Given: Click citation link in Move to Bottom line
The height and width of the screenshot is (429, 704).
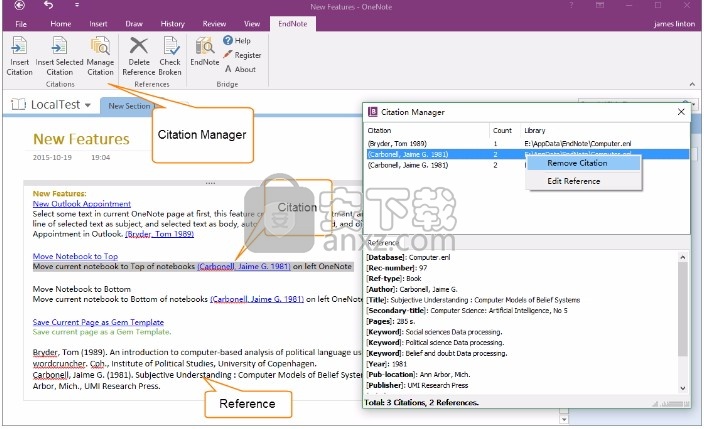Looking at the screenshot, I should pyautogui.click(x=257, y=299).
